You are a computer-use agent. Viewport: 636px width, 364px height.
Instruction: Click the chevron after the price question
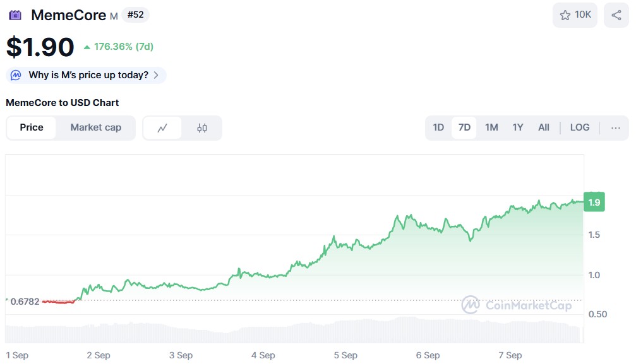click(x=156, y=75)
